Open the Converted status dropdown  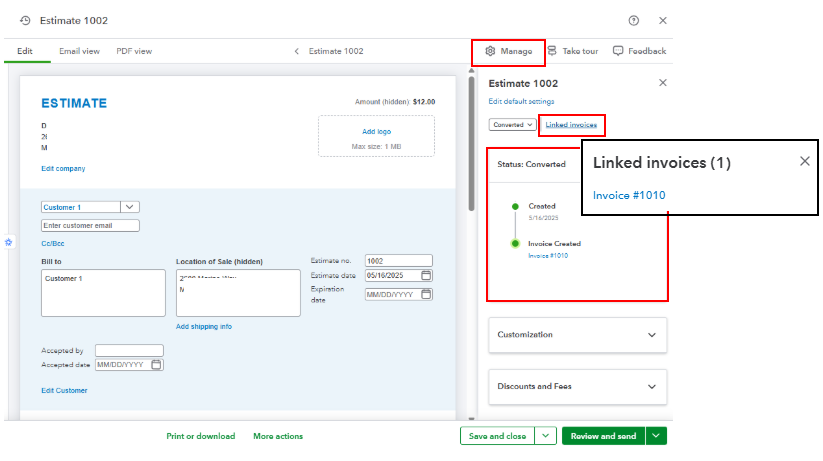click(x=512, y=125)
